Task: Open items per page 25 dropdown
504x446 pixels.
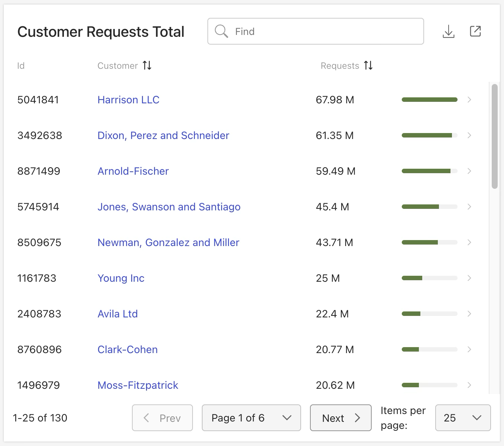Action: (463, 418)
